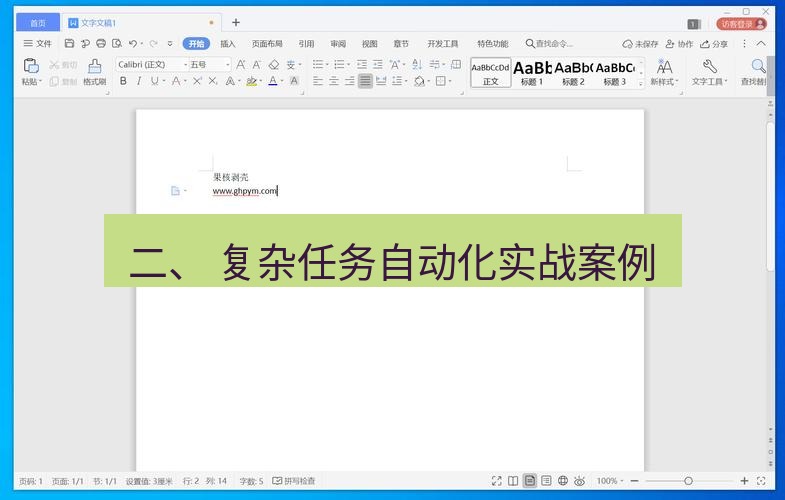This screenshot has width=785, height=500.
Task: Switch to the 插入 (Insert) tab
Action: click(x=228, y=44)
